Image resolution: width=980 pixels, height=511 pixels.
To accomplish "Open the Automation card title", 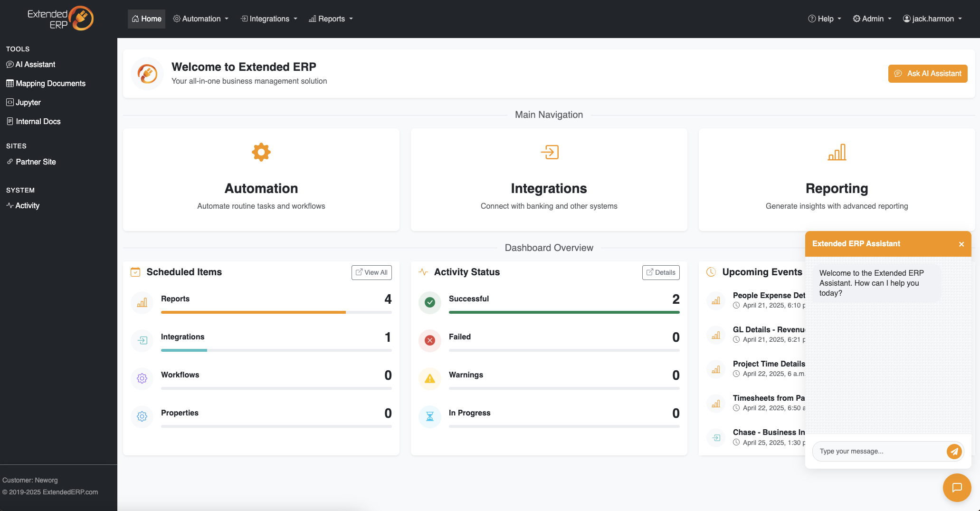I will click(261, 188).
